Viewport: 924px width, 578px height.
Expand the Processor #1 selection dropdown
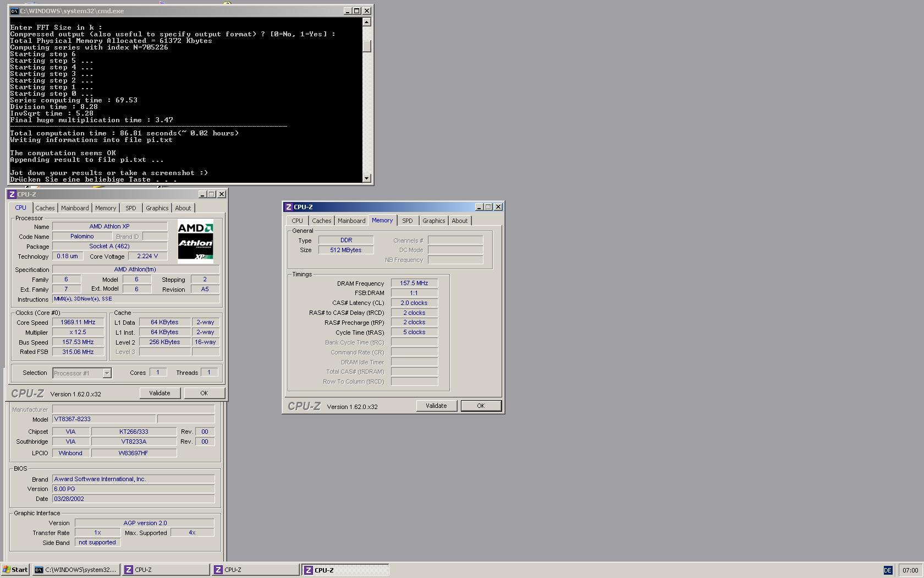(107, 373)
